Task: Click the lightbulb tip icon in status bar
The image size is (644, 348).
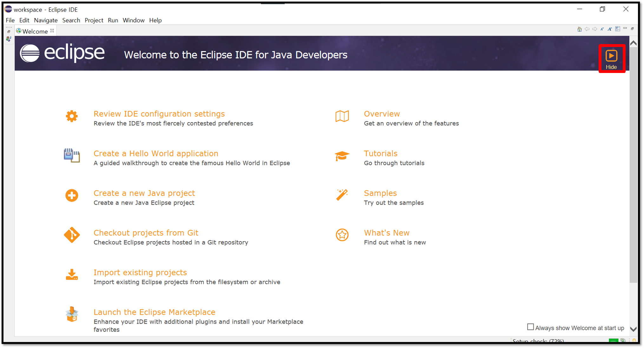Action: [x=634, y=341]
